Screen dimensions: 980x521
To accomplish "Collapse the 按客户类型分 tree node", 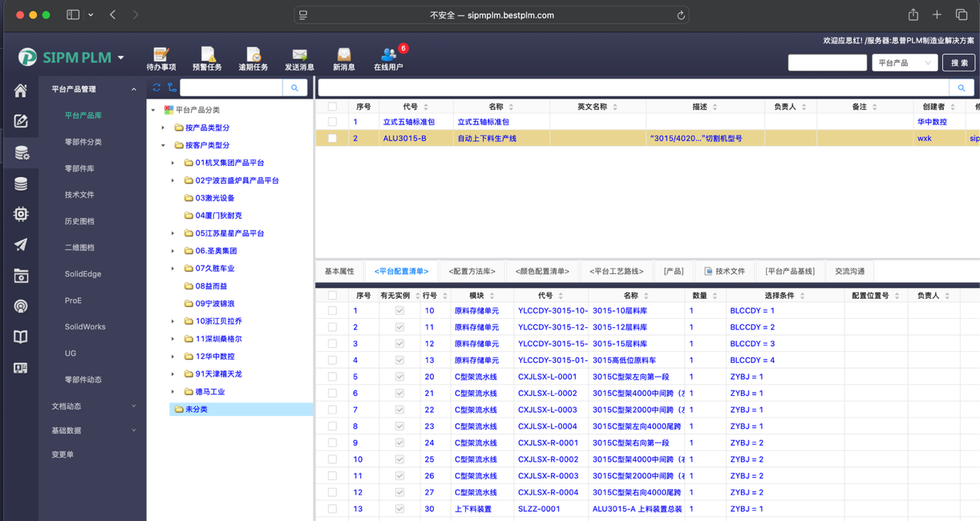I will pos(163,145).
